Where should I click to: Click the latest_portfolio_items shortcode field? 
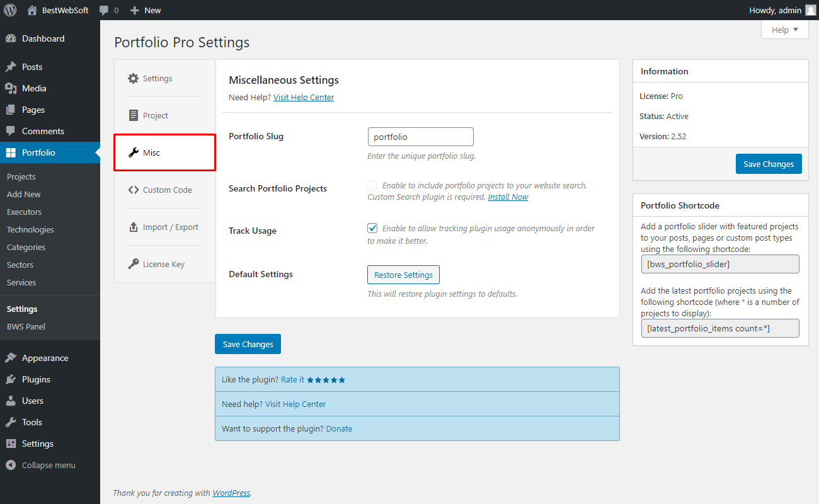coord(720,328)
